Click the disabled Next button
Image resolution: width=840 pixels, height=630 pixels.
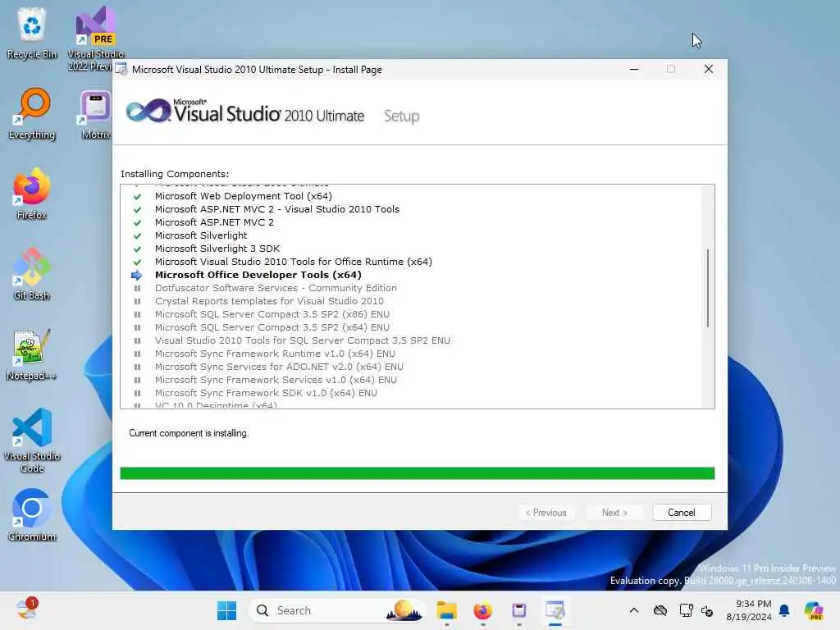tap(614, 513)
